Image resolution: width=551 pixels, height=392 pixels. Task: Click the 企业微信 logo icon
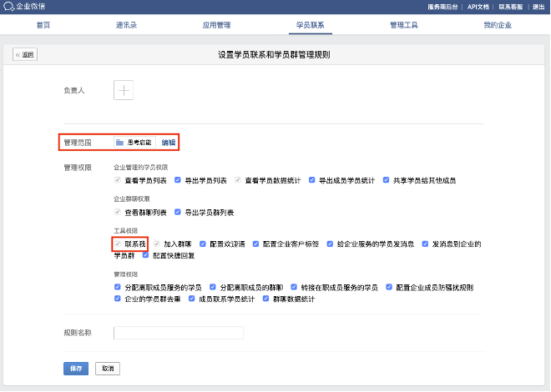click(x=9, y=7)
